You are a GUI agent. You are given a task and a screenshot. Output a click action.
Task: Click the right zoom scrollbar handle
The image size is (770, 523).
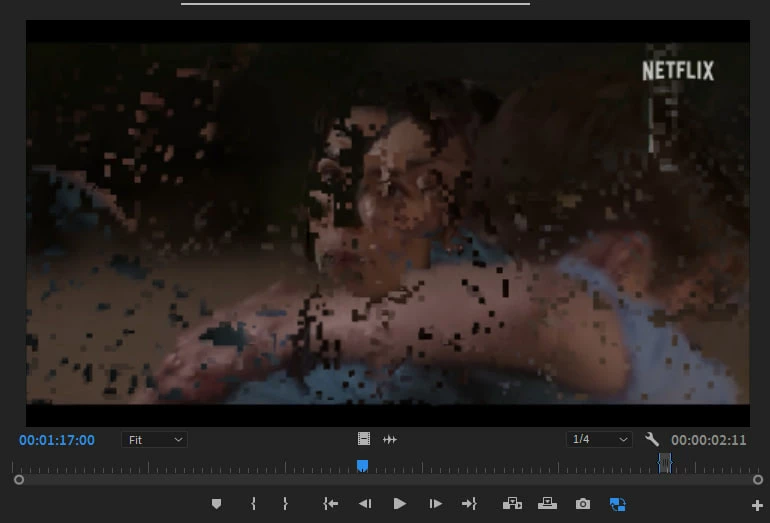[758, 479]
